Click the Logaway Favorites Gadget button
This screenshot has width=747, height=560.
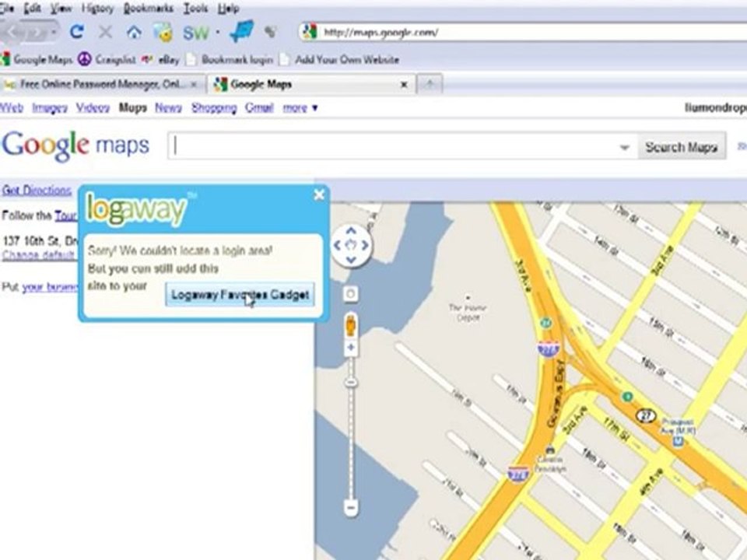point(240,295)
